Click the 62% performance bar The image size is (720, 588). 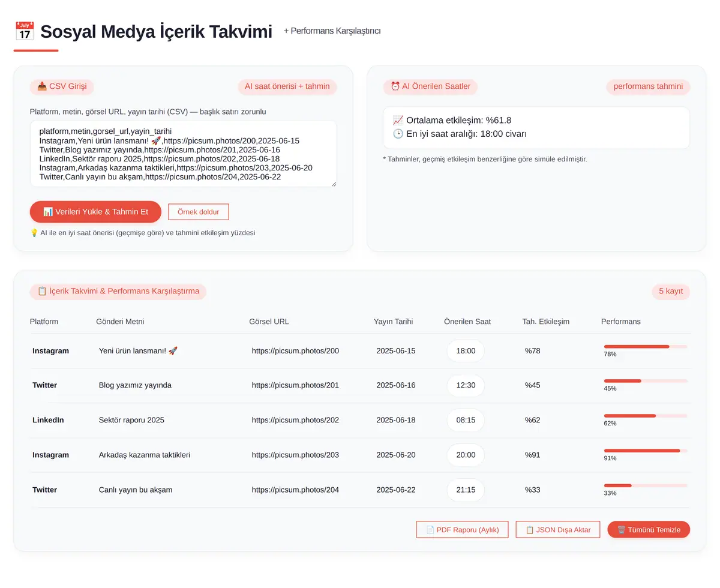pos(646,416)
